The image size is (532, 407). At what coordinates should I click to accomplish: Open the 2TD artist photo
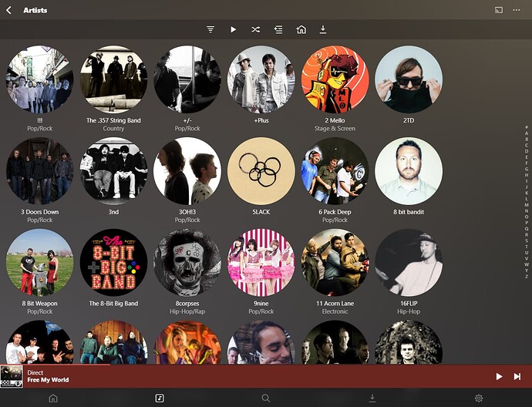[x=409, y=79]
